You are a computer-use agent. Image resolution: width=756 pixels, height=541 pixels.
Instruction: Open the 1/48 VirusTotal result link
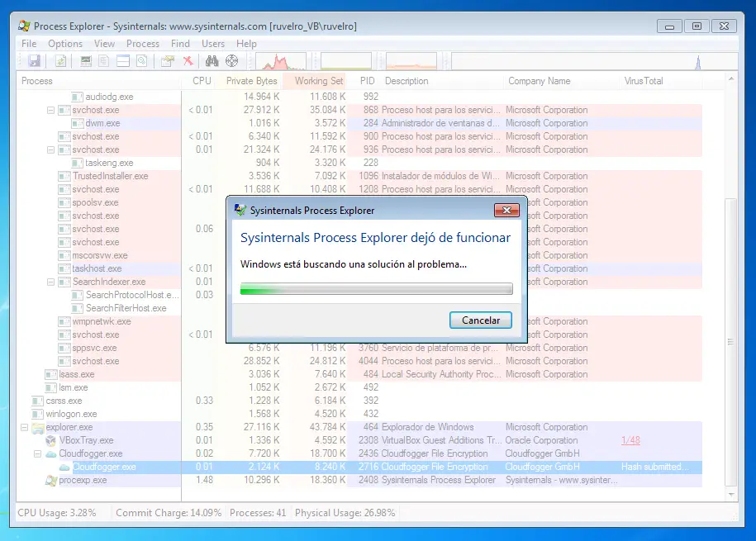tap(630, 440)
